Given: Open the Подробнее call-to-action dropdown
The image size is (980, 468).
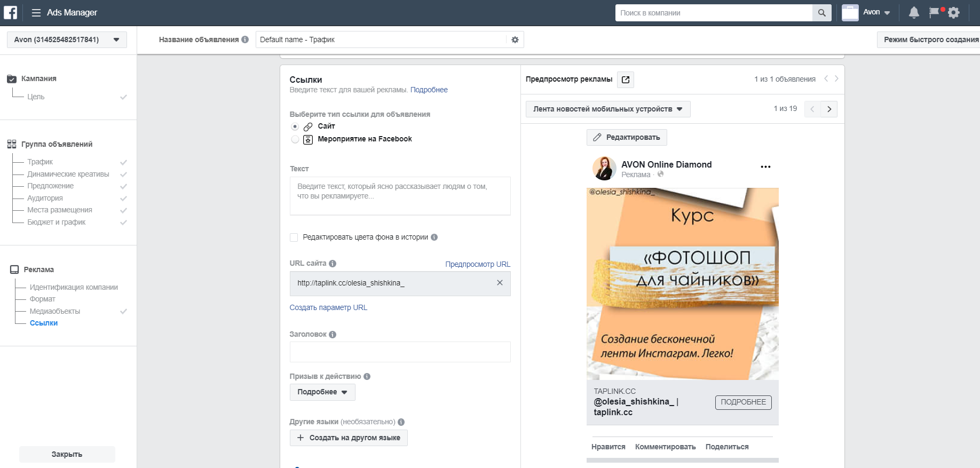Looking at the screenshot, I should 322,392.
